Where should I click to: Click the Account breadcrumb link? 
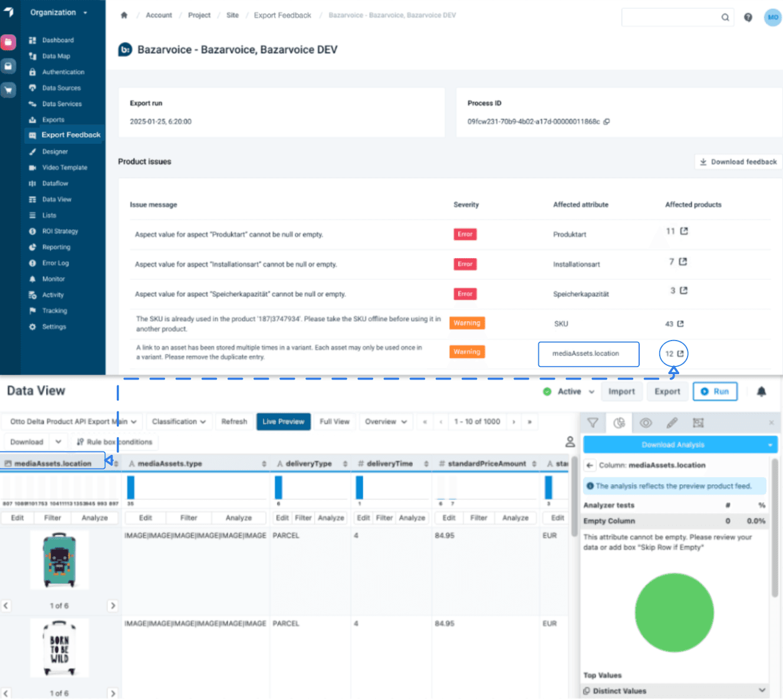pyautogui.click(x=159, y=15)
